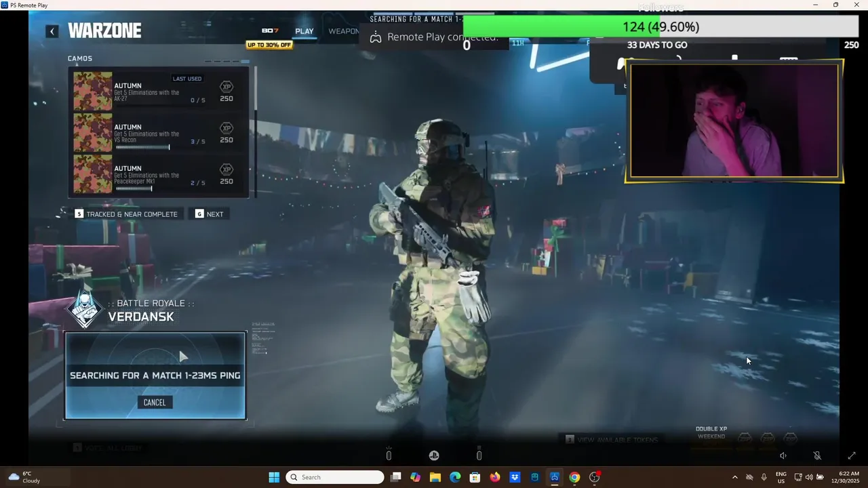Viewport: 868px width, 488px height.
Task: Cancel the match search
Action: pos(155,403)
